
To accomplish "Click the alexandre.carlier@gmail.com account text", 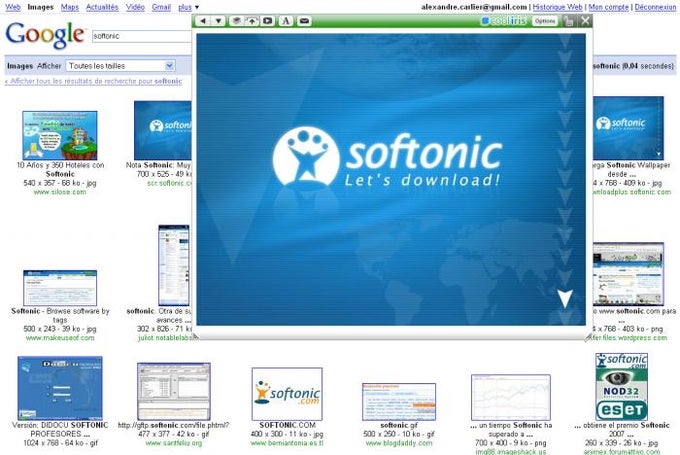I will tap(474, 7).
